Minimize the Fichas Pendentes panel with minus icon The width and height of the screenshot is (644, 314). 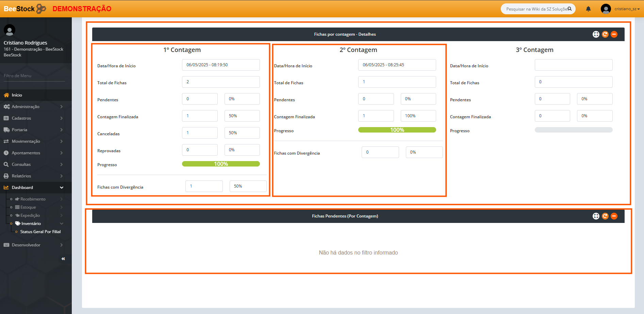614,216
